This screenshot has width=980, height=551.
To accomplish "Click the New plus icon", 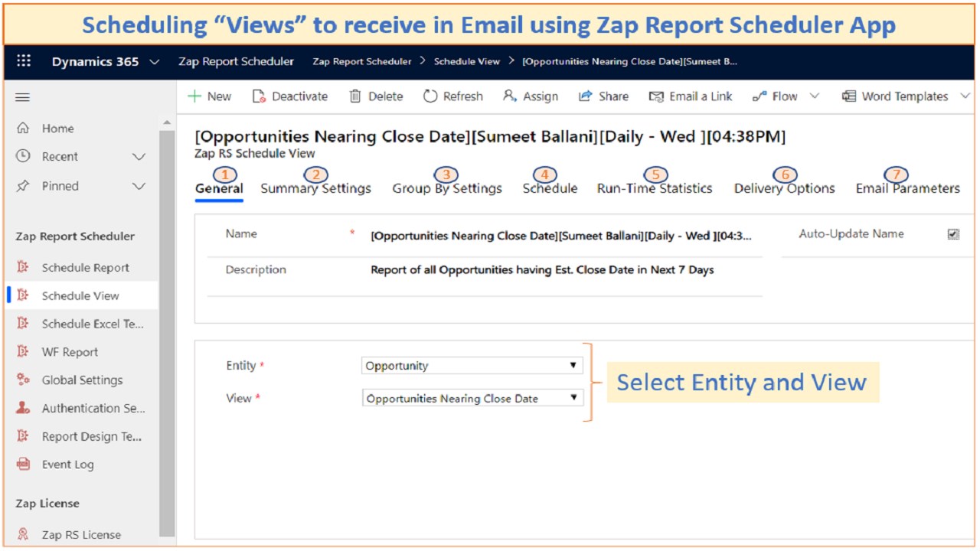I will [x=194, y=96].
